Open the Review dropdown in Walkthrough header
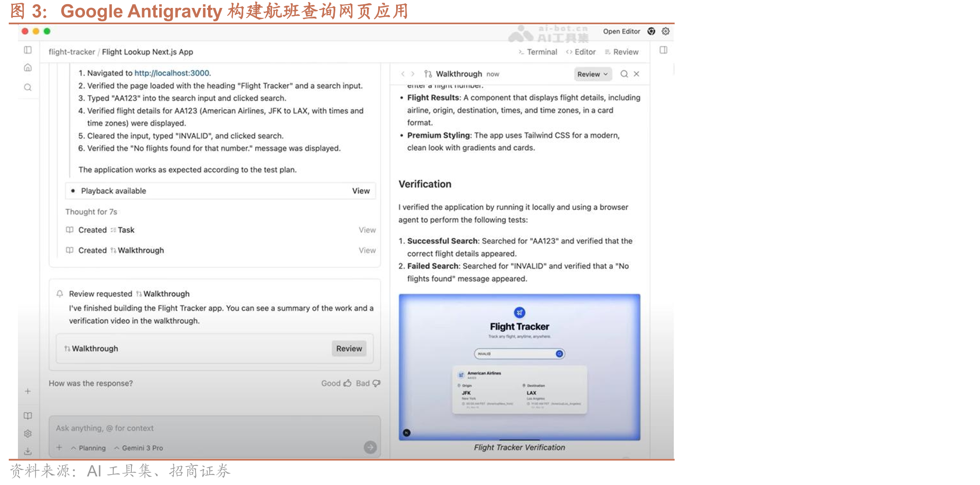The height and width of the screenshot is (485, 980). click(593, 74)
